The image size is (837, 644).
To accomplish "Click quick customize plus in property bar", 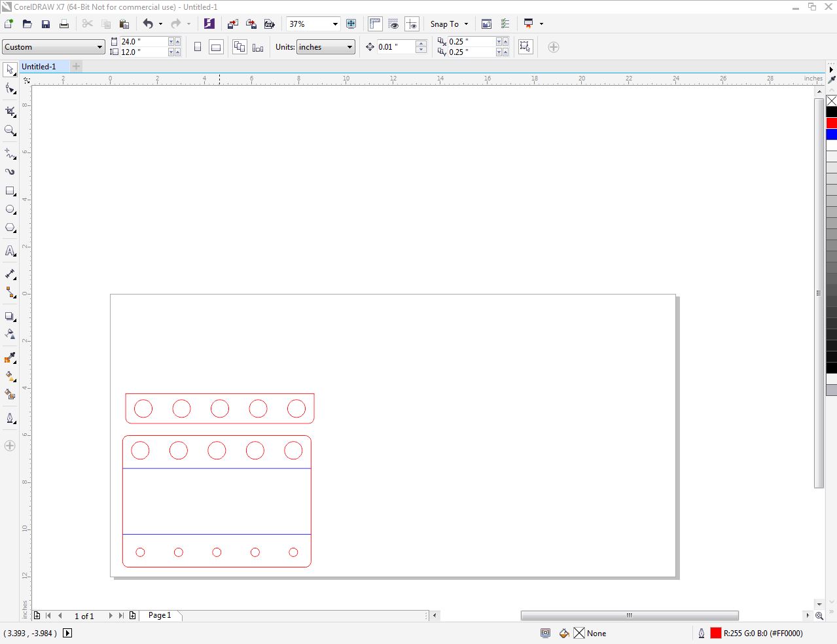I will click(x=554, y=47).
